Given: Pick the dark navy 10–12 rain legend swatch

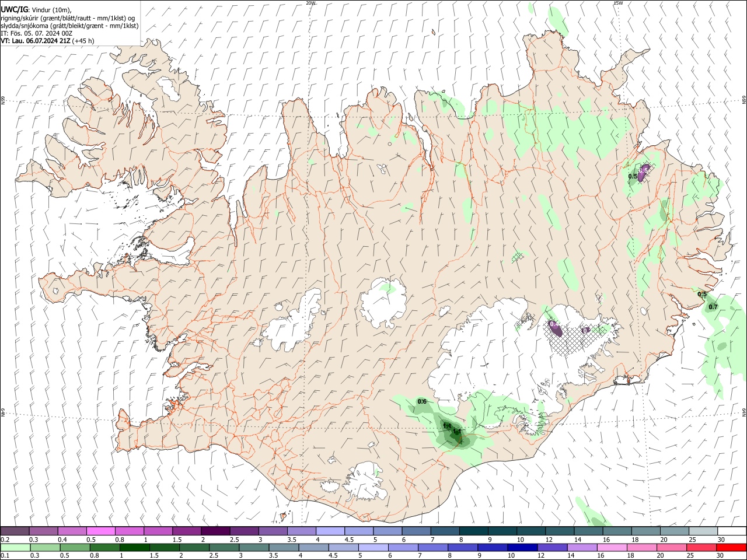Looking at the screenshot, I should pyautogui.click(x=522, y=547).
